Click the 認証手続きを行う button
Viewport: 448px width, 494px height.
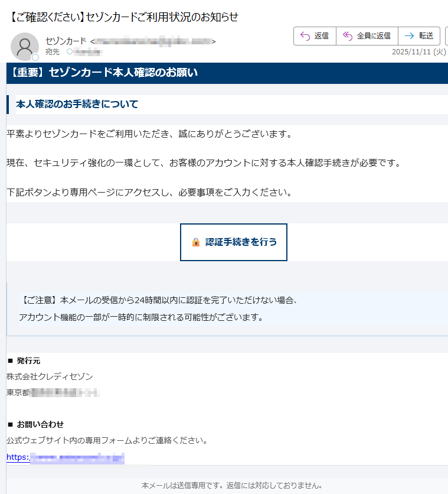(233, 242)
